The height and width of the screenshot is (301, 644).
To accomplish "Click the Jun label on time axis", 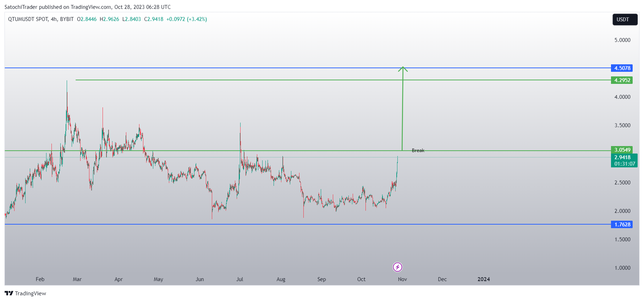I will [200, 279].
